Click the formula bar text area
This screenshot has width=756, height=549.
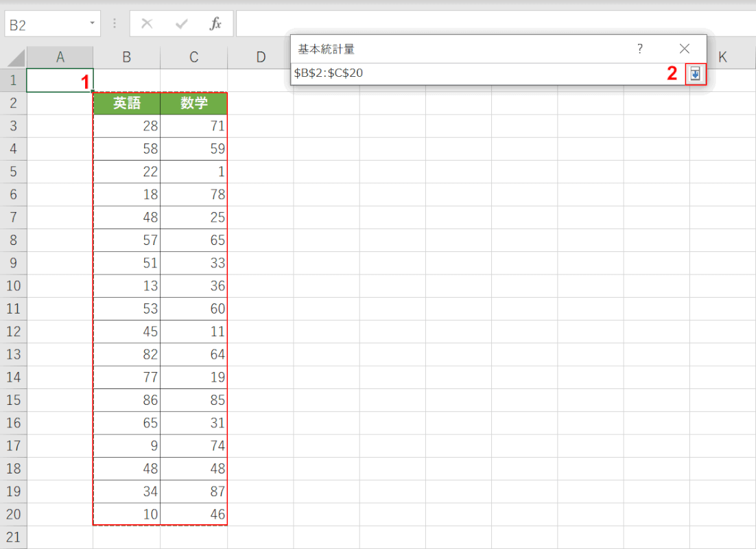(x=494, y=24)
